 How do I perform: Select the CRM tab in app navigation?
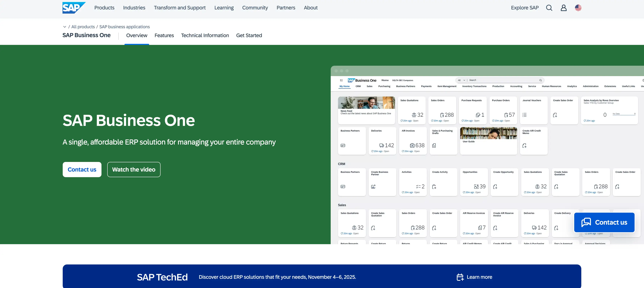click(358, 86)
